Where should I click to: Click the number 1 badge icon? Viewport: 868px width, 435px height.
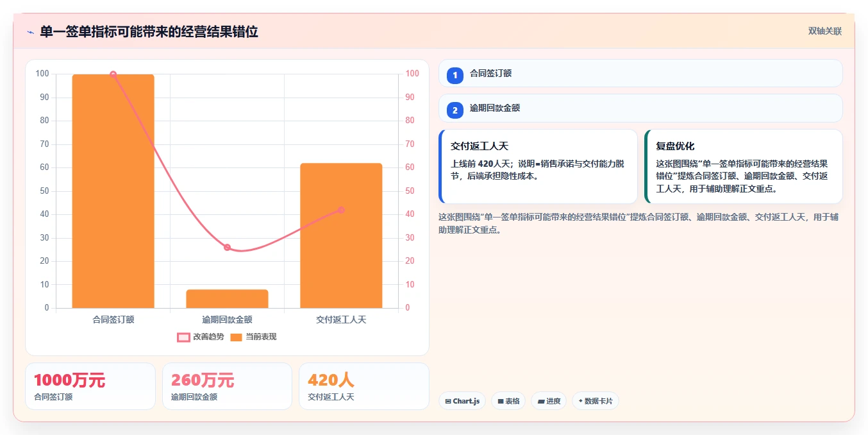tap(455, 76)
